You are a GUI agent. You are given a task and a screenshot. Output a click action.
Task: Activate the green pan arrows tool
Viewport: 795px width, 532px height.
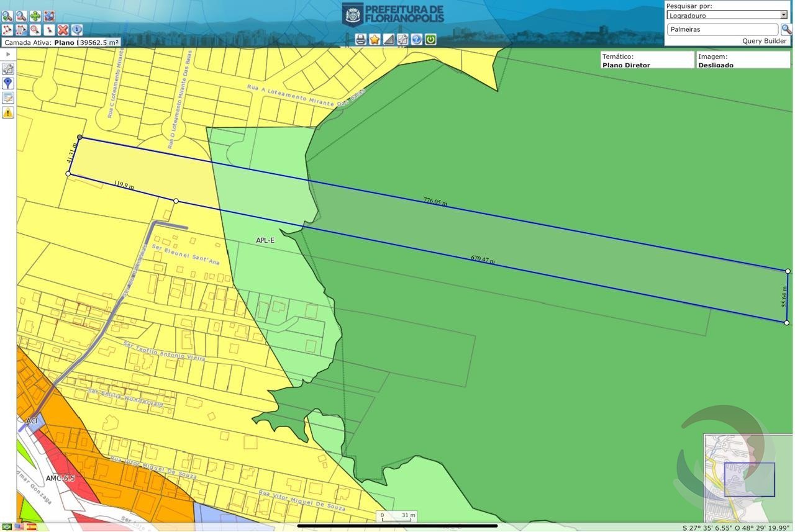[x=35, y=16]
